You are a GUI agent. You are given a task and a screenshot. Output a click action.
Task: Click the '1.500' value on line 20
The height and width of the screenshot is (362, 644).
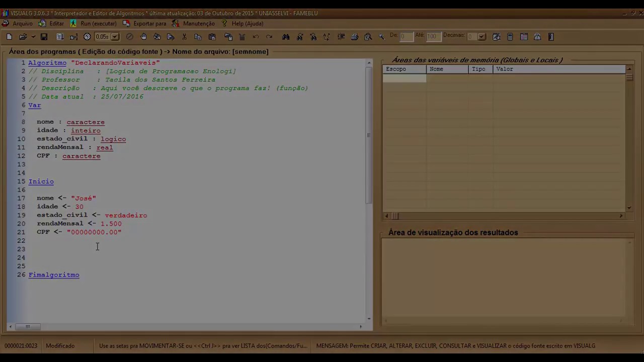(111, 224)
